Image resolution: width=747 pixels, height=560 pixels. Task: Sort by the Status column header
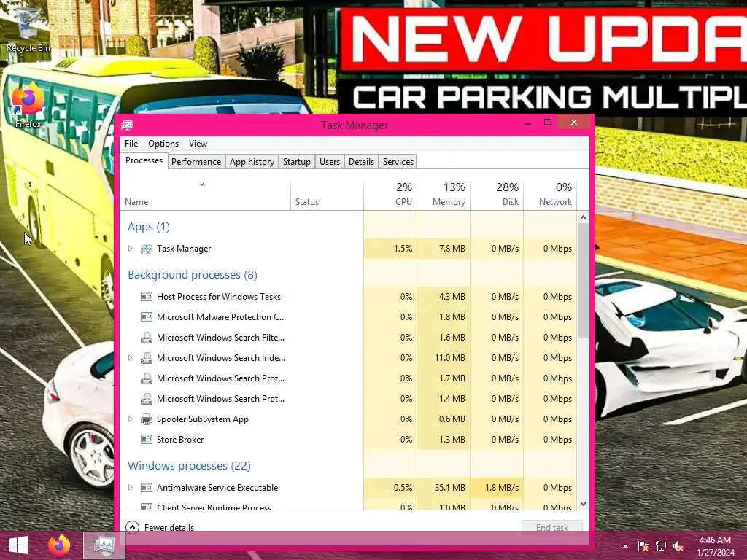327,195
